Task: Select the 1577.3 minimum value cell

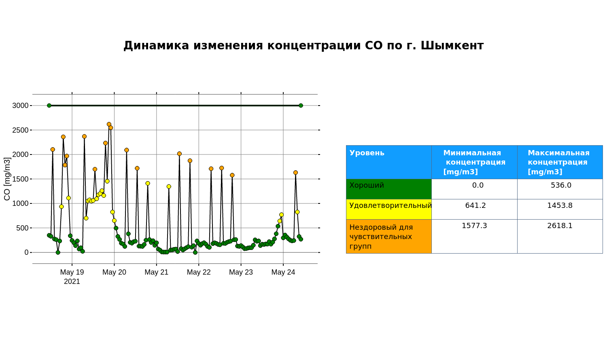Action: (x=474, y=236)
